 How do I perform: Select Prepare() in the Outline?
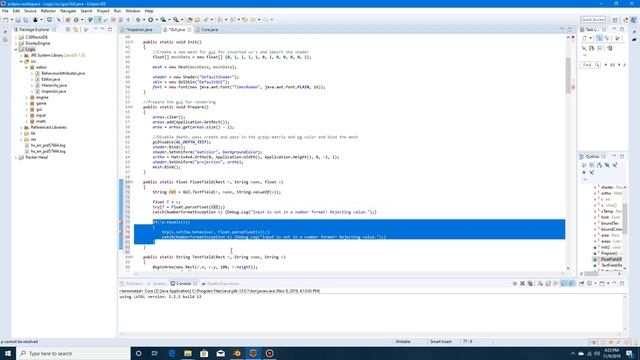pos(609,253)
